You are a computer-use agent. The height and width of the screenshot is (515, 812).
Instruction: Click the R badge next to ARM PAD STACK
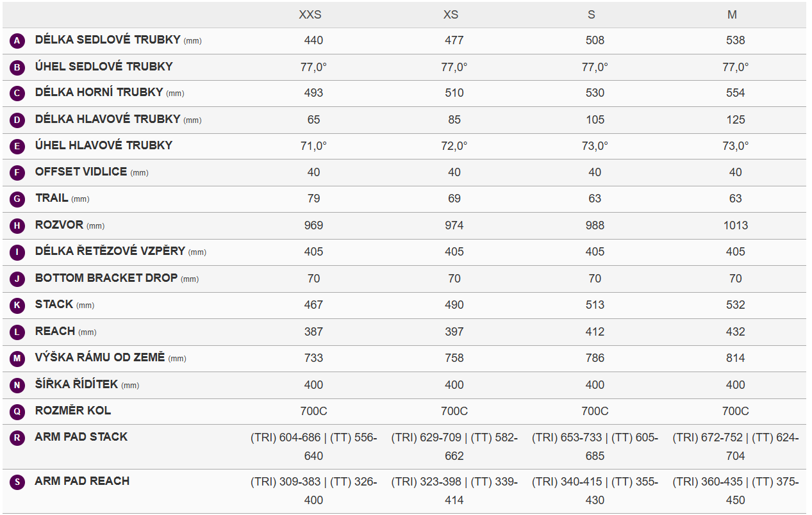click(x=18, y=438)
